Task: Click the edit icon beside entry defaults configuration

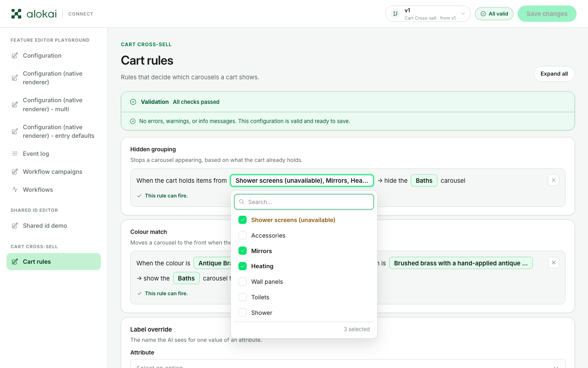Action: click(15, 131)
